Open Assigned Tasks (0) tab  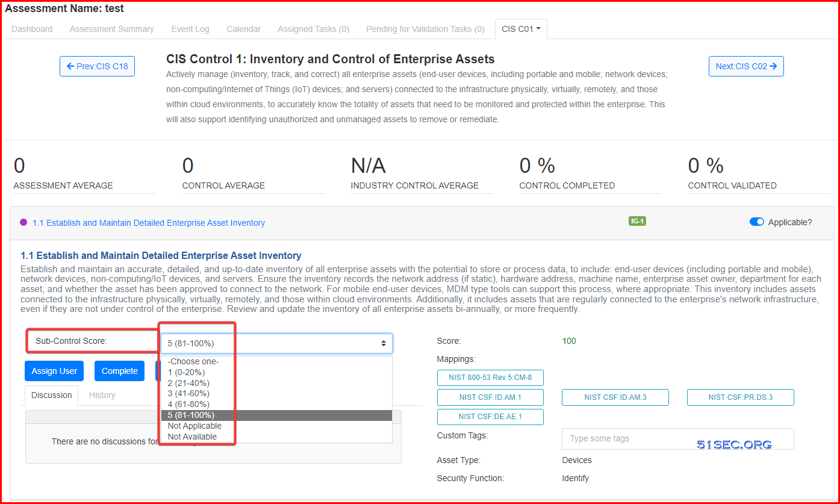(x=313, y=29)
